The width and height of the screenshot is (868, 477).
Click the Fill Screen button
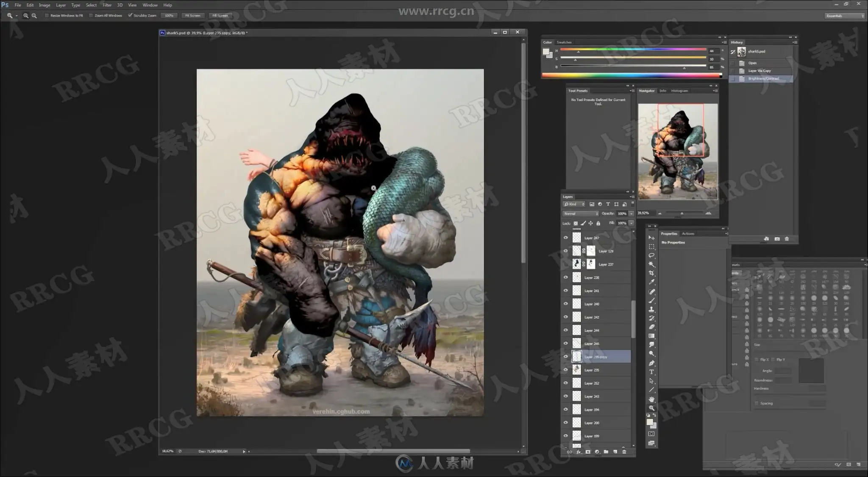coord(220,16)
